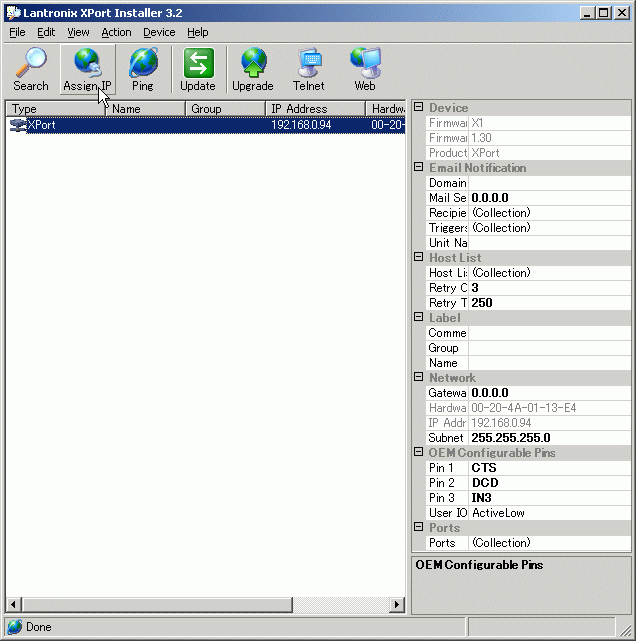Click the XPort device icon in list
Viewport: 636px width, 641px height.
18,125
